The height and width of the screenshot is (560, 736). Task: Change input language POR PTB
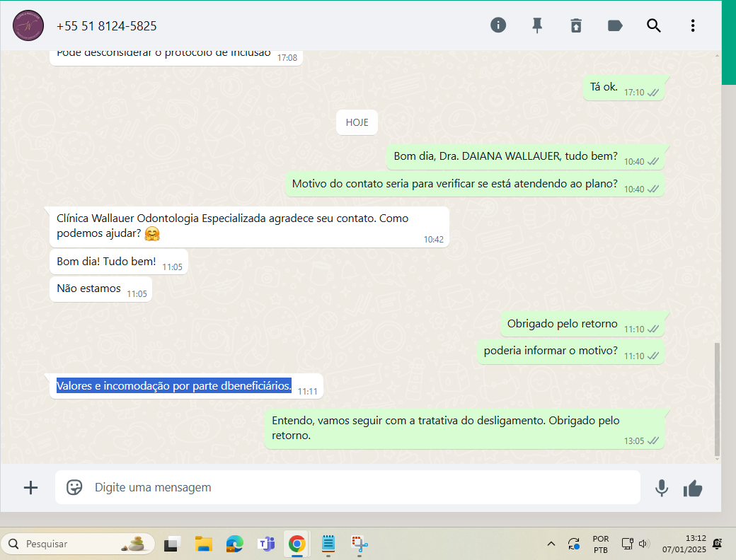click(x=601, y=544)
